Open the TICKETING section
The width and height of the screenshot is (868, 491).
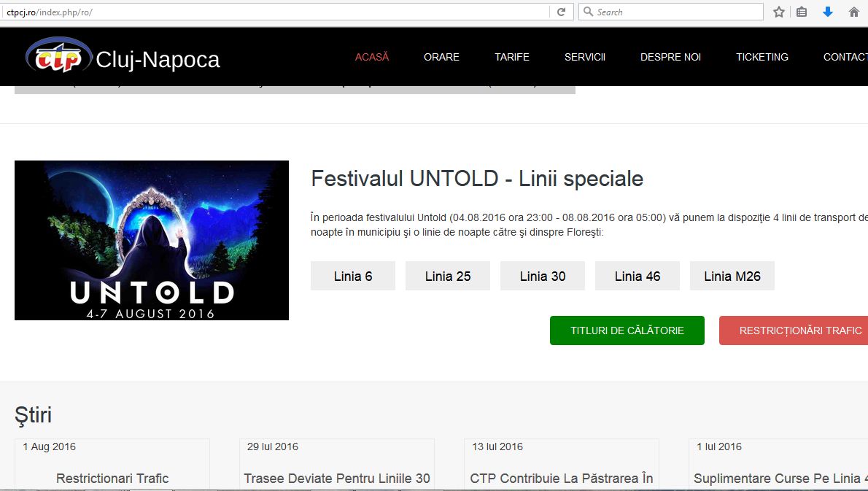[x=762, y=57]
